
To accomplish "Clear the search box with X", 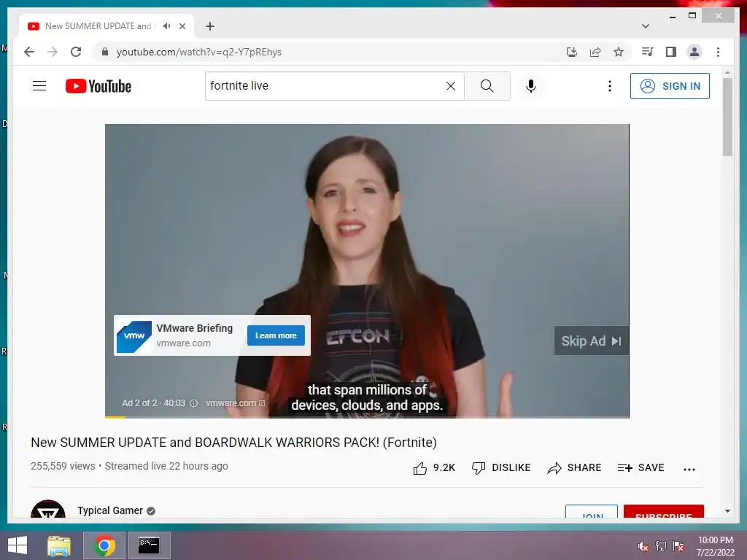I will (x=451, y=86).
